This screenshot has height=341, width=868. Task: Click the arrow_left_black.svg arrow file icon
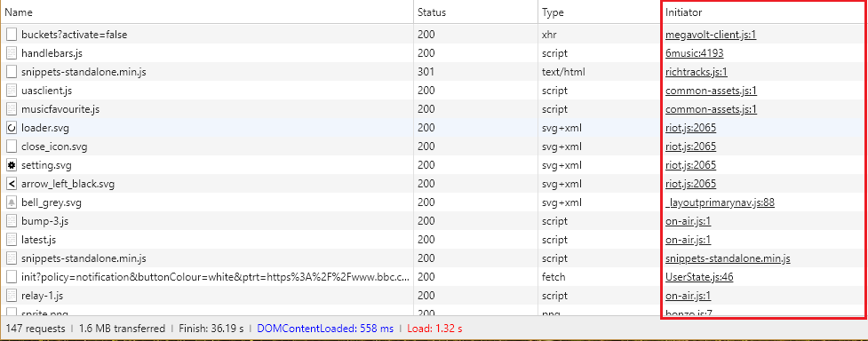point(11,184)
